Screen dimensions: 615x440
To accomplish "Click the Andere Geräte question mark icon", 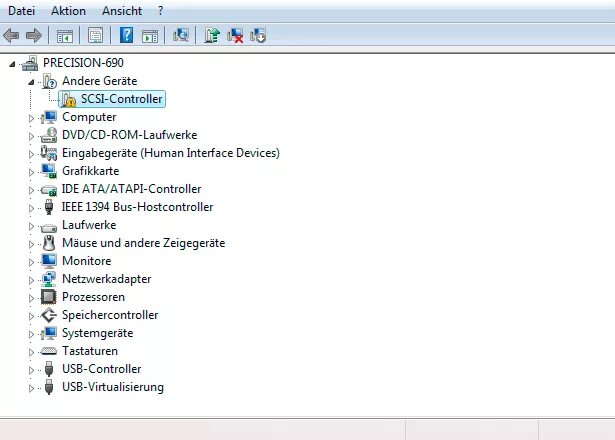I will tap(50, 81).
